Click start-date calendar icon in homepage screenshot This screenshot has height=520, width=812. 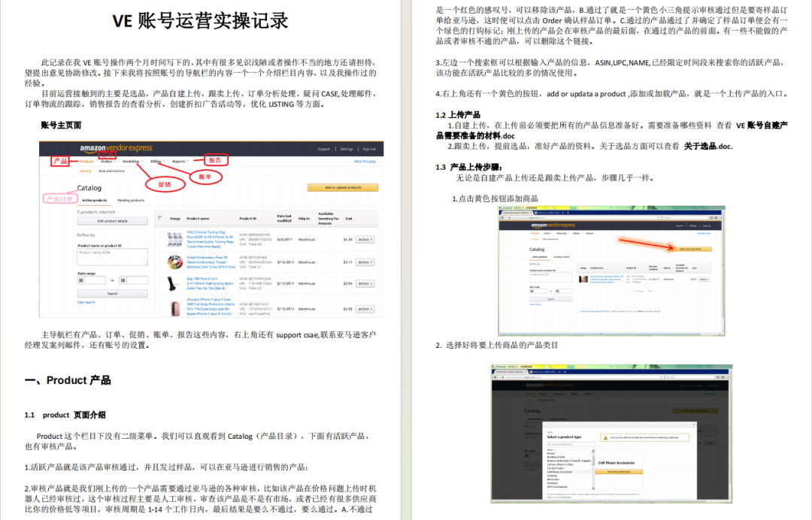coord(80,280)
